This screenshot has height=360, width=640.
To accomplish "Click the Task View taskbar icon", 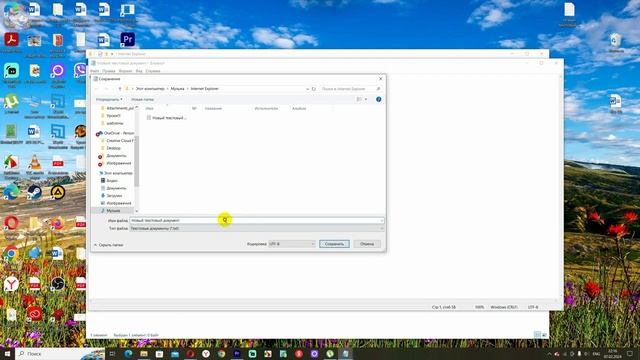I will click(x=113, y=353).
